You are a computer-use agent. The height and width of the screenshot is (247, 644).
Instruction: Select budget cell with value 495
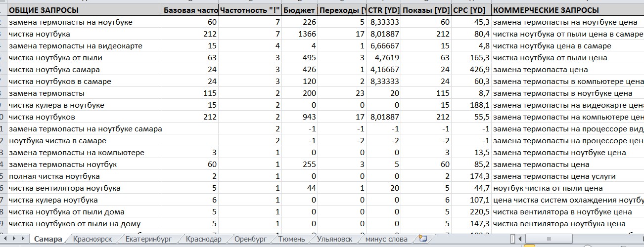click(300, 58)
